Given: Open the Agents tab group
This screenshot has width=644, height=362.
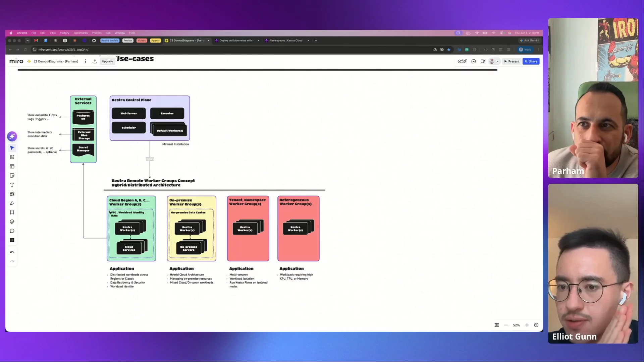Looking at the screenshot, I should pos(155,41).
